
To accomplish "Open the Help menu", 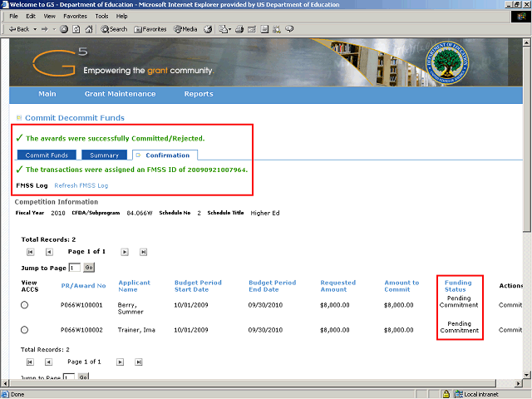I will [122, 16].
